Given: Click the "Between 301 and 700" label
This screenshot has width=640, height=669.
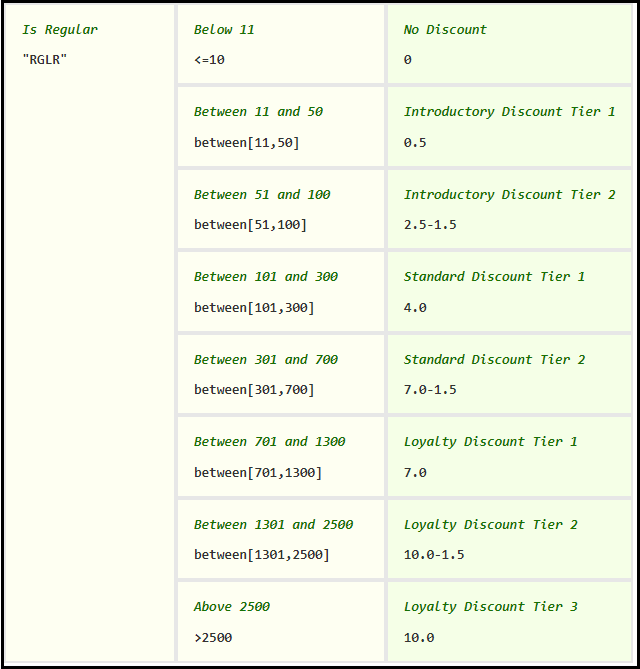Looking at the screenshot, I should click(x=266, y=360).
